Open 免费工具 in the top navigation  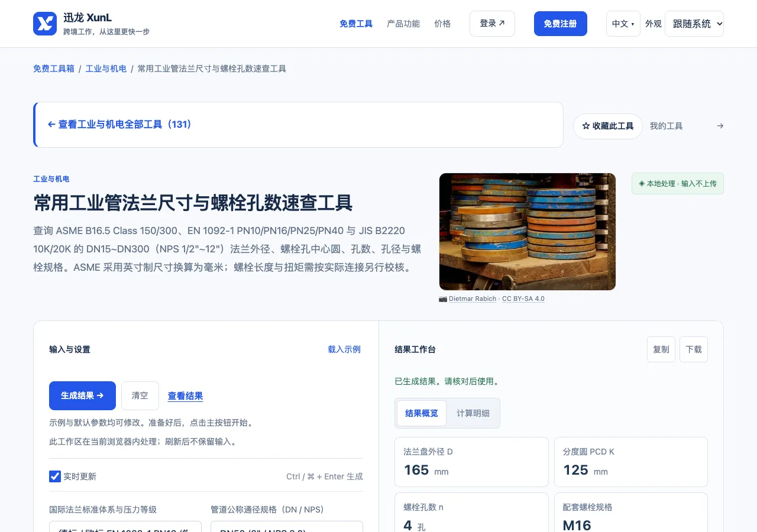point(356,24)
